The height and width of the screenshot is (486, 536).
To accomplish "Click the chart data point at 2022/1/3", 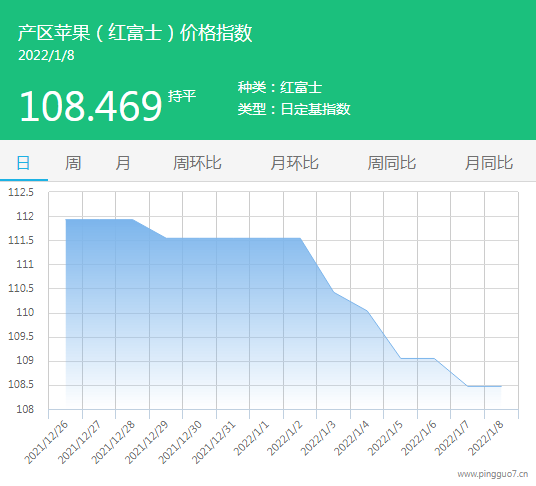I will pos(334,292).
